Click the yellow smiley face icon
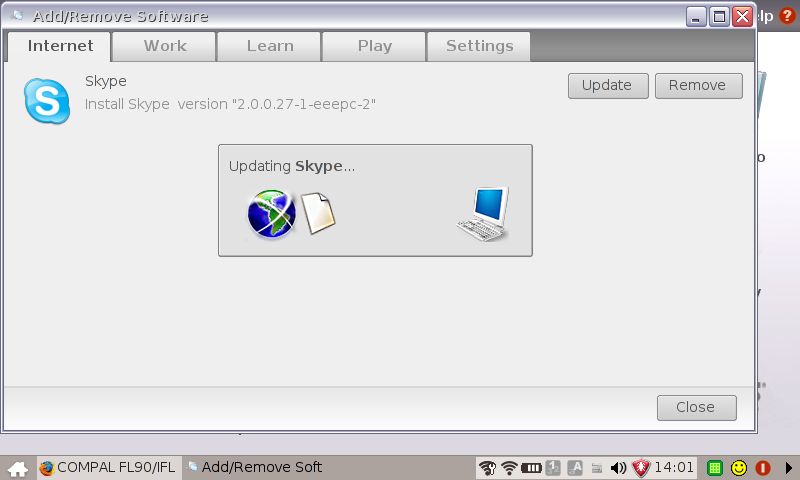Image resolution: width=800 pixels, height=480 pixels. pyautogui.click(x=739, y=468)
